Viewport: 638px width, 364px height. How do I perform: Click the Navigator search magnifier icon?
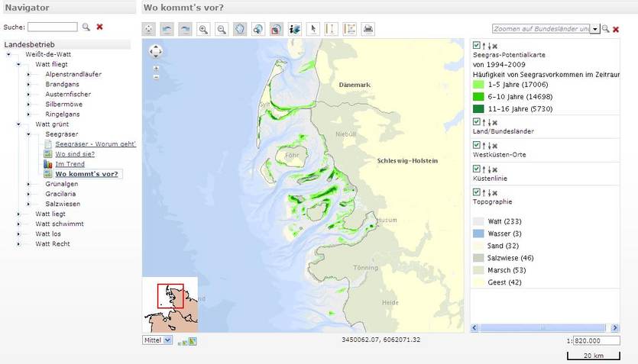pyautogui.click(x=86, y=27)
